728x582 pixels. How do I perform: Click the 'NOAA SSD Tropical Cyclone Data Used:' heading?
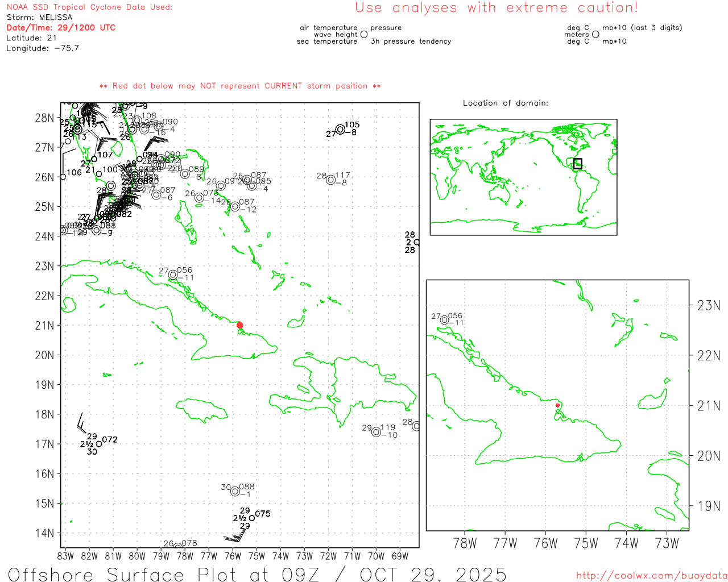pos(89,7)
